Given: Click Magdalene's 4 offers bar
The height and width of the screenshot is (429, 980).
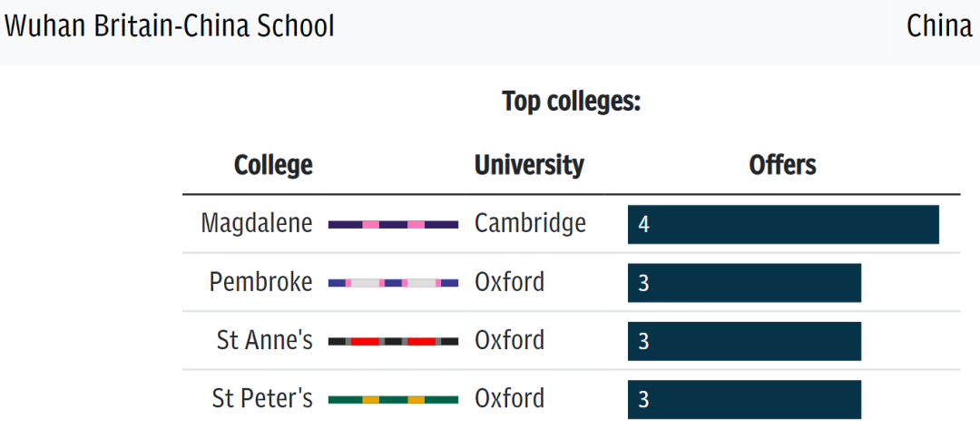Looking at the screenshot, I should click(783, 224).
